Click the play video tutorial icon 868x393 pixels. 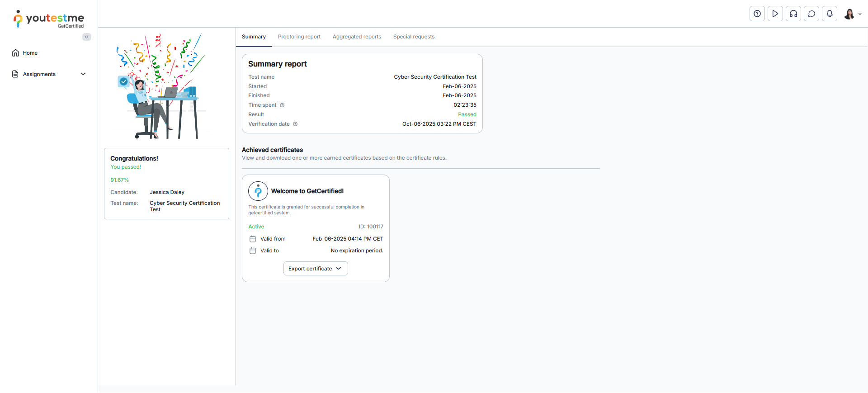coord(775,14)
